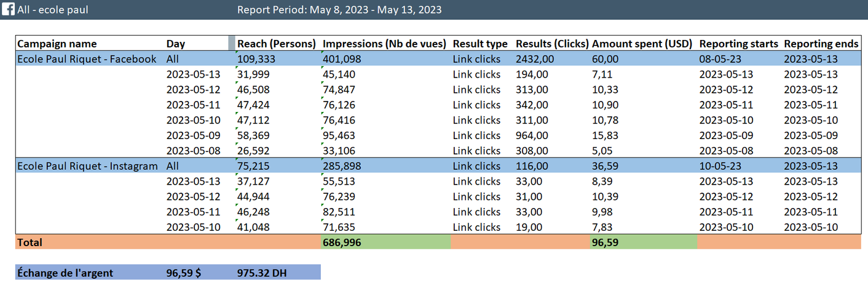
Task: Select the gray marker beside the Day header
Action: pyautogui.click(x=231, y=43)
